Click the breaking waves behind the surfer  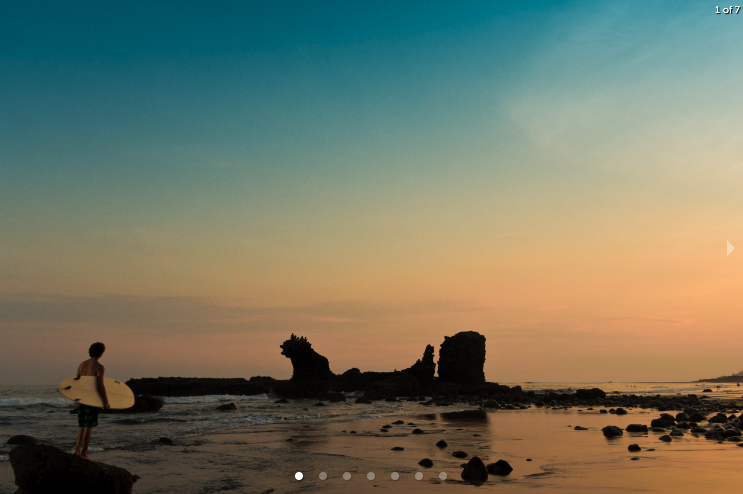tap(30, 400)
